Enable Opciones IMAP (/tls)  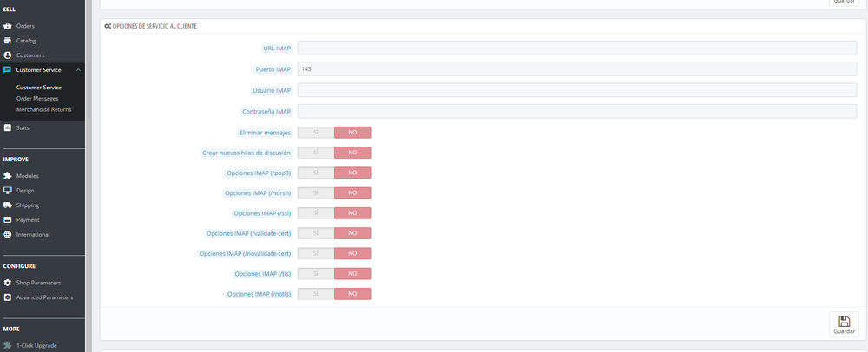click(316, 273)
